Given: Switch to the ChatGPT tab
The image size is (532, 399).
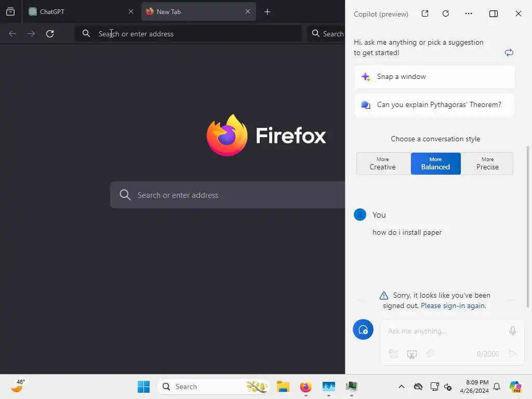Looking at the screenshot, I should pyautogui.click(x=81, y=11).
